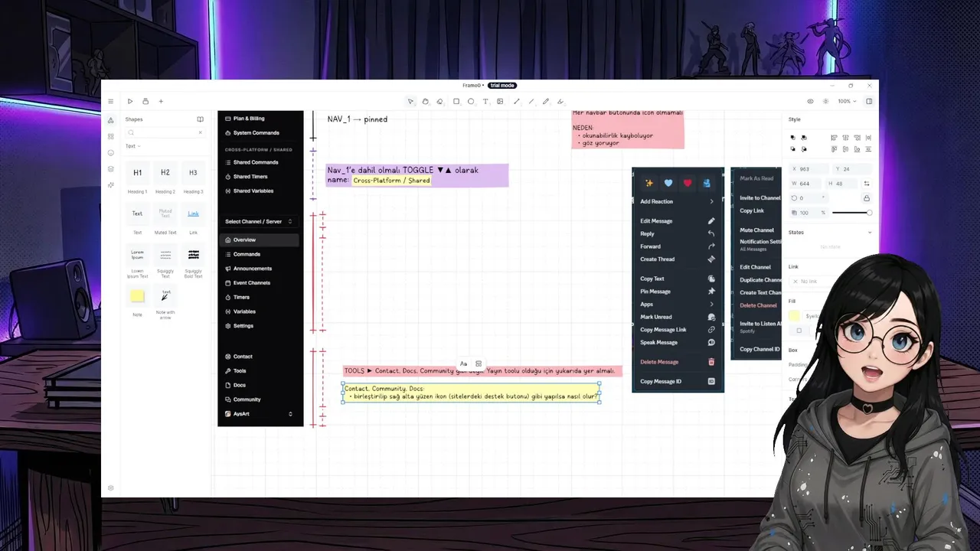The image size is (980, 551).
Task: Click the settings gear at sidebar bottom
Action: coord(111,488)
